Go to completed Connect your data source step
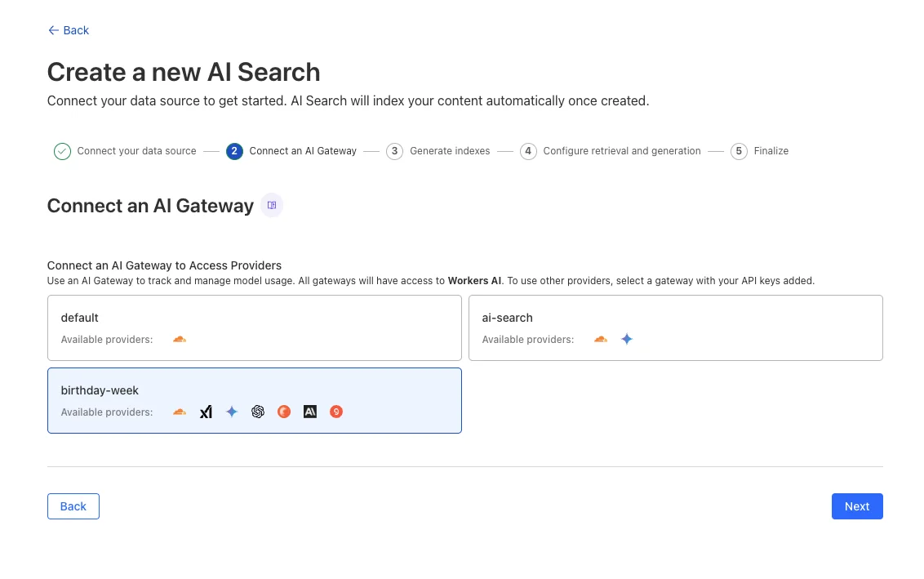924x579 pixels. [x=125, y=152]
